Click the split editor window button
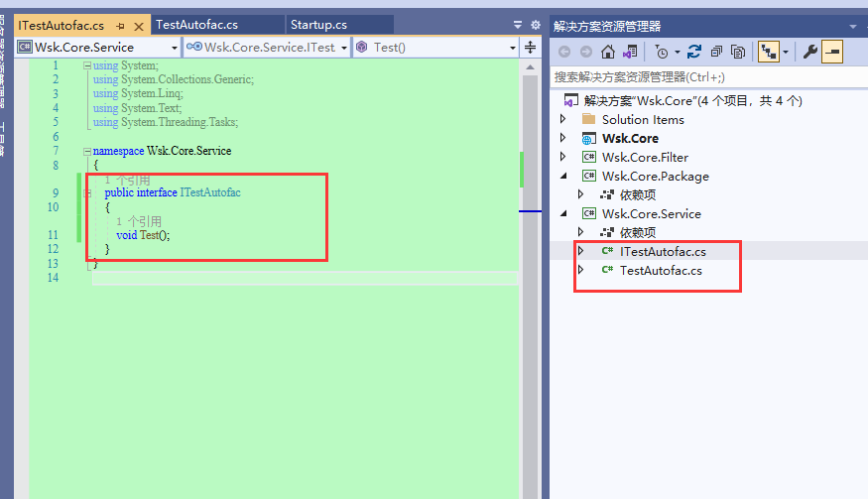 point(531,47)
